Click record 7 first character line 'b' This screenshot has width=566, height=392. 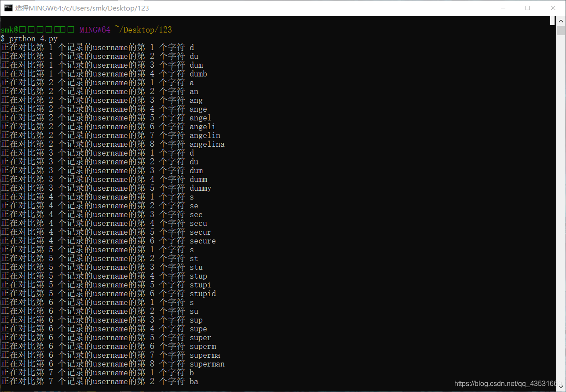coord(97,373)
